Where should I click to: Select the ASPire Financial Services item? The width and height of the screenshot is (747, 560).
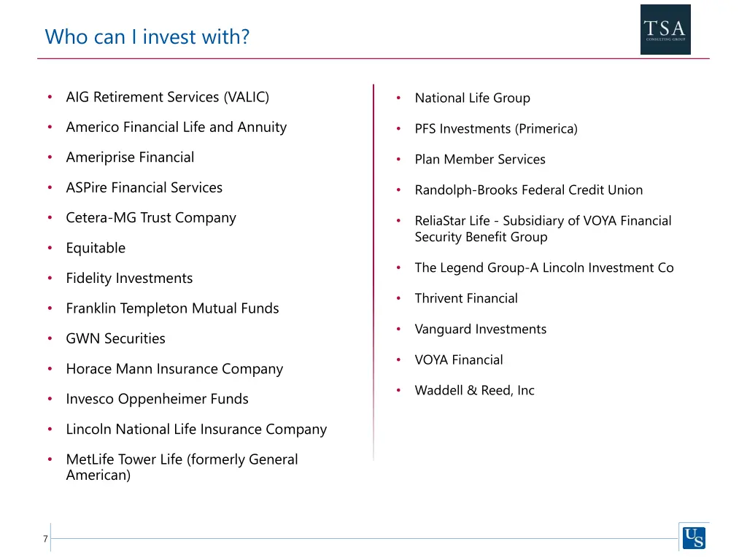tap(144, 187)
